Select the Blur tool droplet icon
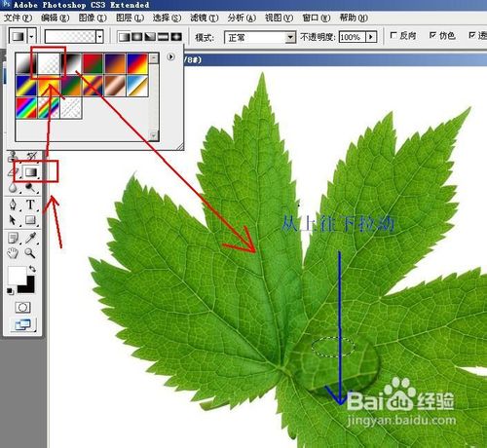The width and height of the screenshot is (487, 448). [13, 188]
